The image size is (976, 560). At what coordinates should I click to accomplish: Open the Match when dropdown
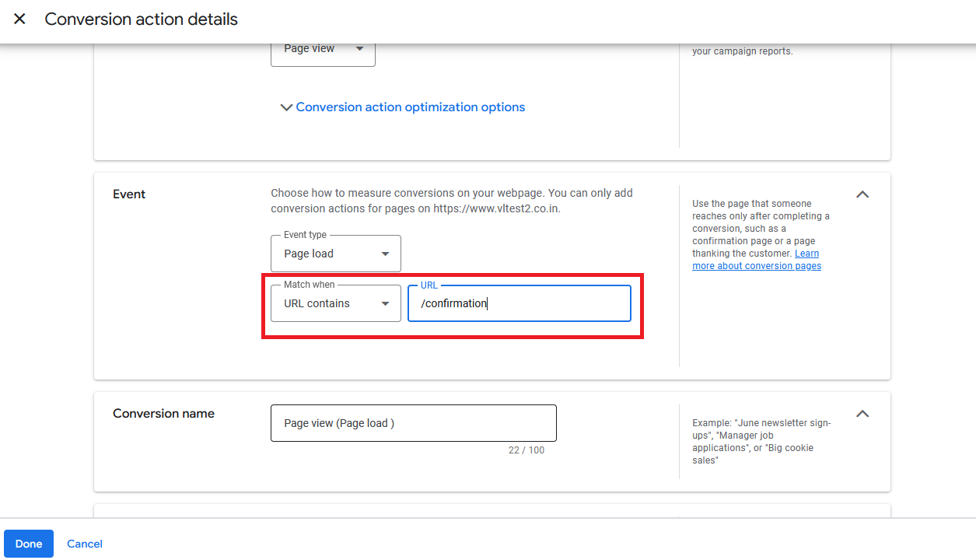point(335,303)
